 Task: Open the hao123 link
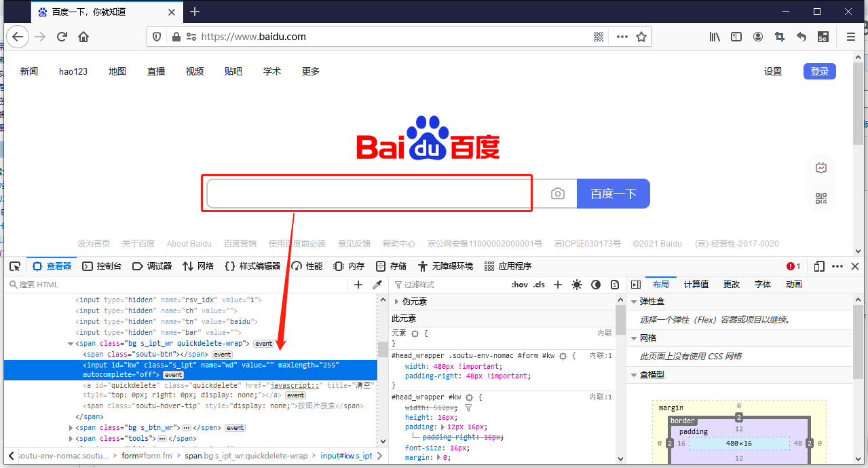73,71
